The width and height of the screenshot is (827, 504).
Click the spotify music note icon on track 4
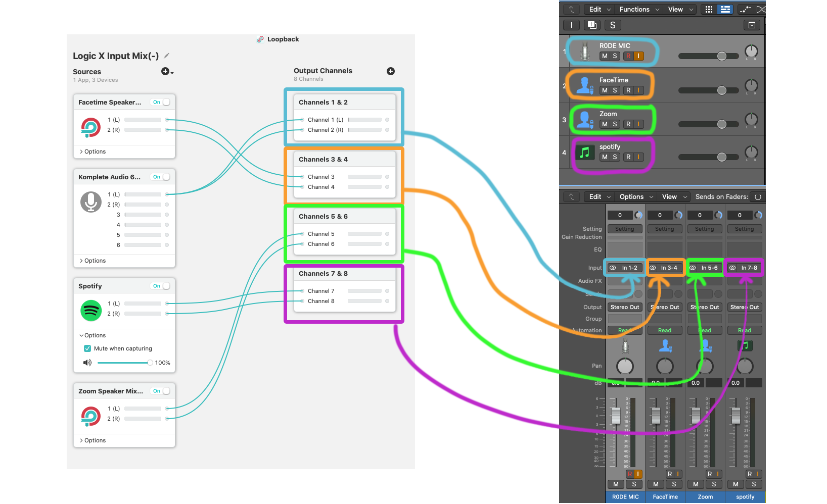pyautogui.click(x=585, y=152)
